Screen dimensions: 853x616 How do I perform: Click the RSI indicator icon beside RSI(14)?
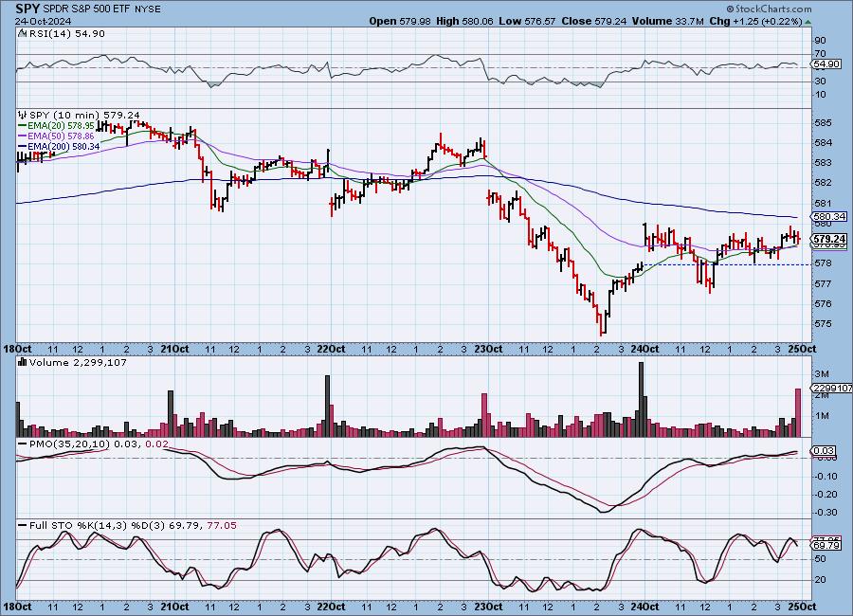[x=23, y=33]
